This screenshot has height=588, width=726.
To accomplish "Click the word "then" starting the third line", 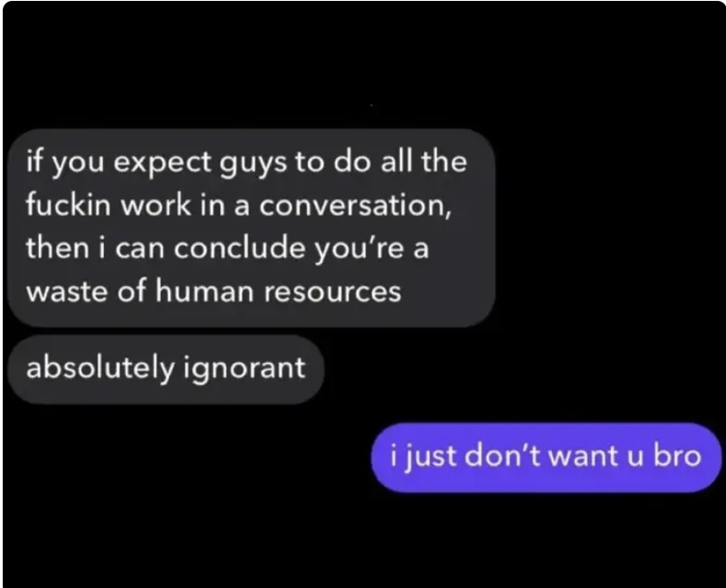I will pyautogui.click(x=57, y=248).
